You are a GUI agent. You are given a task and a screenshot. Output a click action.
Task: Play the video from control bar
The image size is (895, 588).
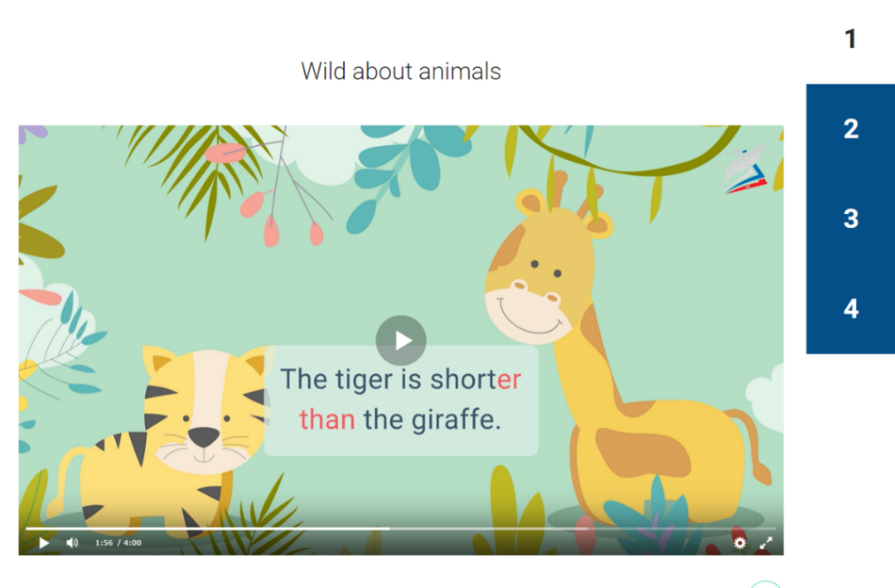click(x=44, y=543)
